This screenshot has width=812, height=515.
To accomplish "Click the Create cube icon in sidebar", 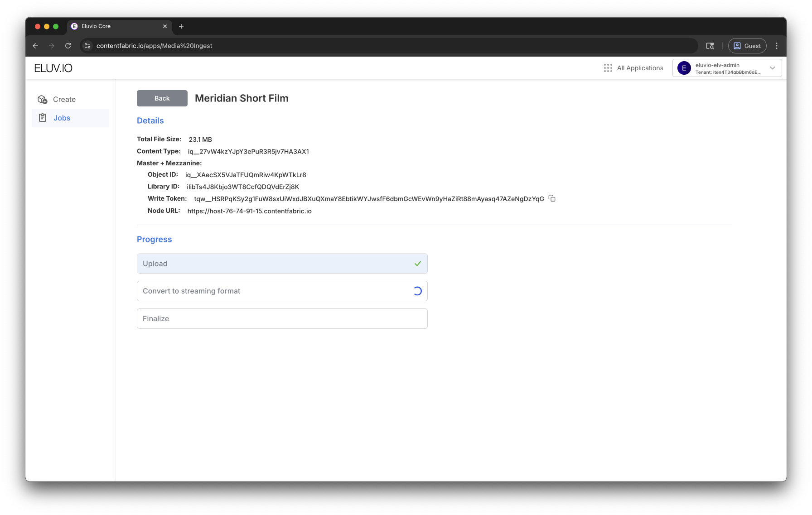I will click(x=43, y=100).
